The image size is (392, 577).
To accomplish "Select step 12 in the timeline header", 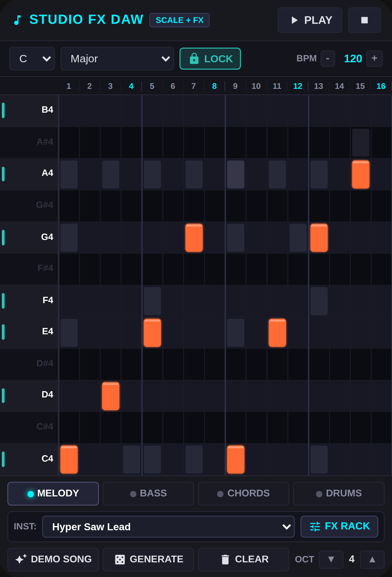I will [x=298, y=86].
